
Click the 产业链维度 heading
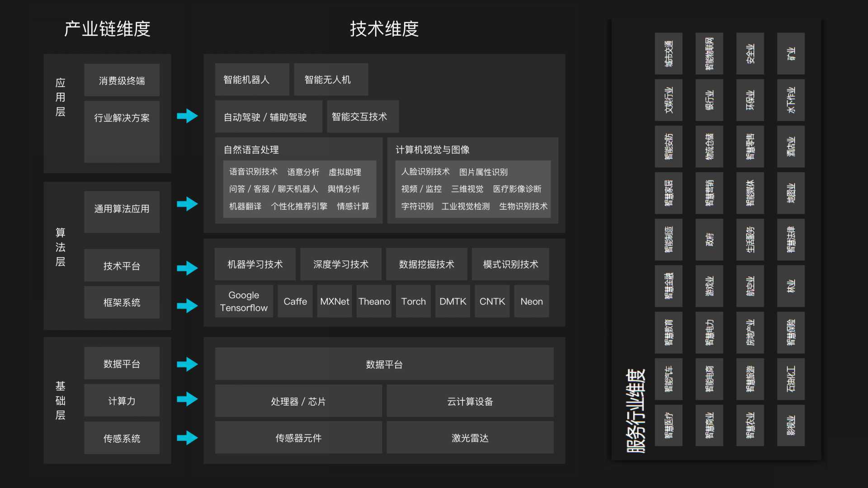107,29
